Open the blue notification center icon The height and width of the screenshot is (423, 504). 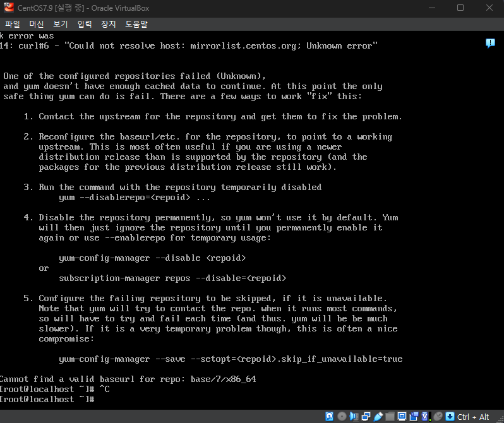490,43
